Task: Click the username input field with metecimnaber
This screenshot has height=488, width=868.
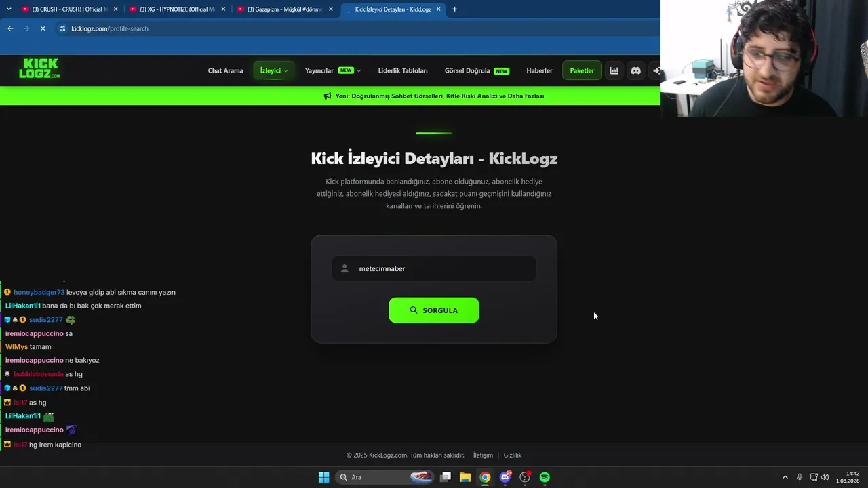Action: [x=434, y=269]
